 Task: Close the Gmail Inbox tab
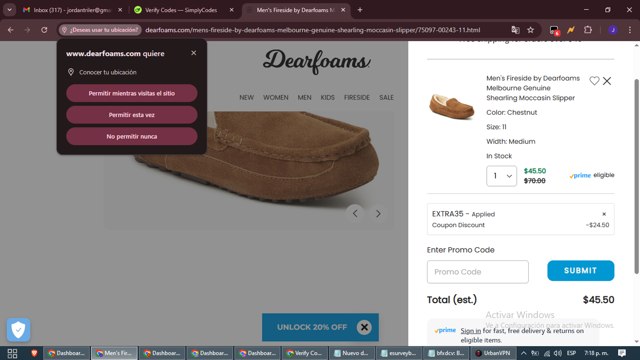[x=120, y=10]
